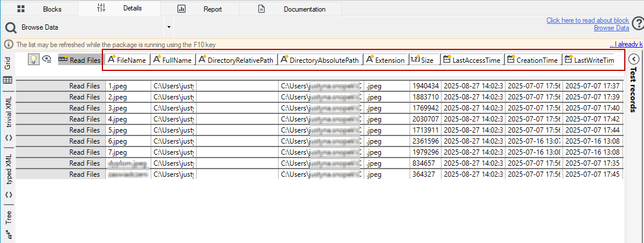This screenshot has width=644, height=243.
Task: Click the Read Files row header for 1.jpeg
Action: point(61,86)
